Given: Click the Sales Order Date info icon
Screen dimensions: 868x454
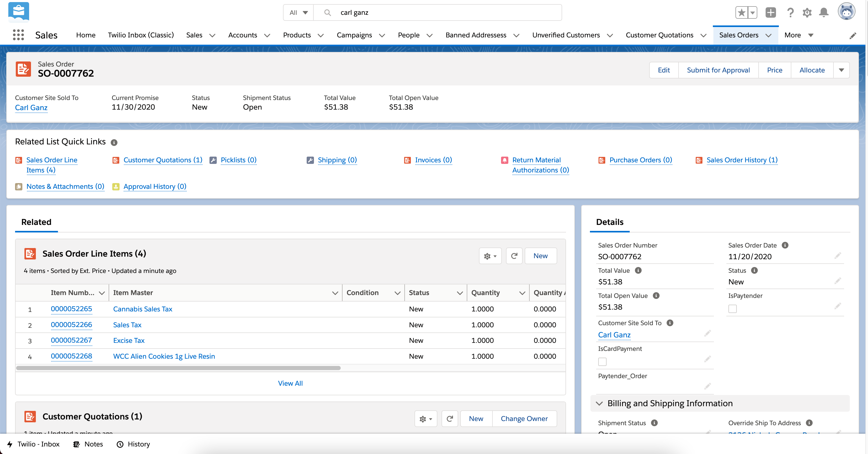Looking at the screenshot, I should (785, 245).
